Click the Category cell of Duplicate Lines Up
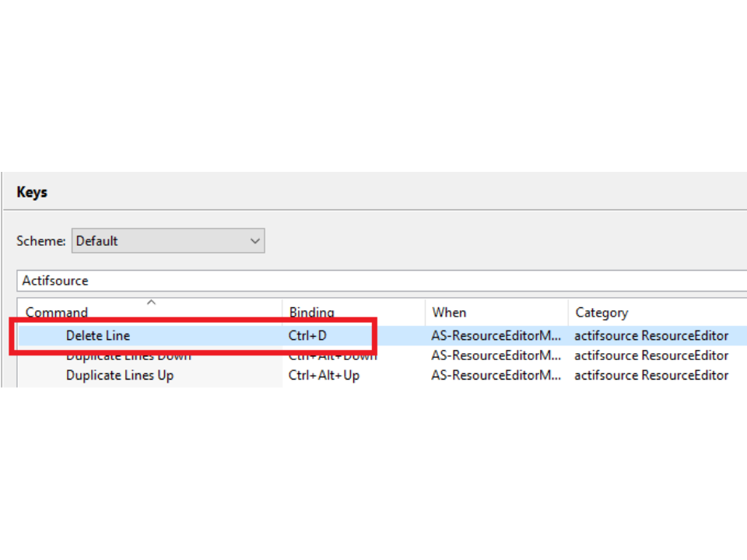Image resolution: width=747 pixels, height=560 pixels. tap(651, 376)
